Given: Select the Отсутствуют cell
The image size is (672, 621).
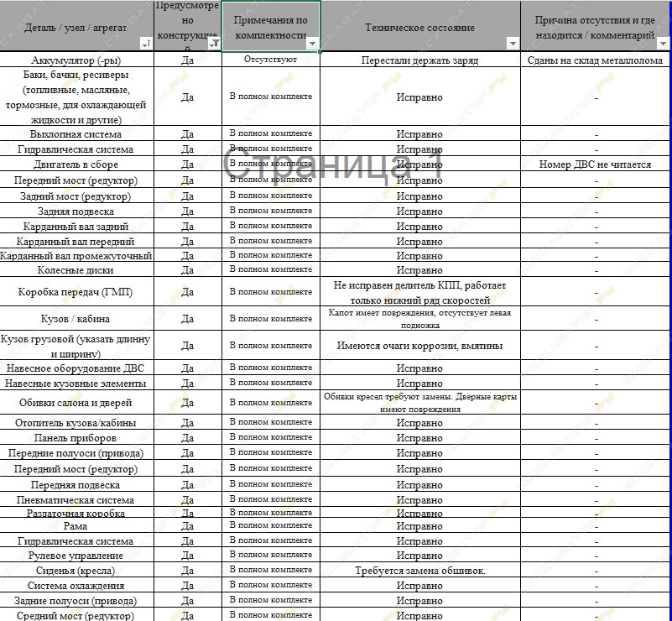Looking at the screenshot, I should click(271, 60).
